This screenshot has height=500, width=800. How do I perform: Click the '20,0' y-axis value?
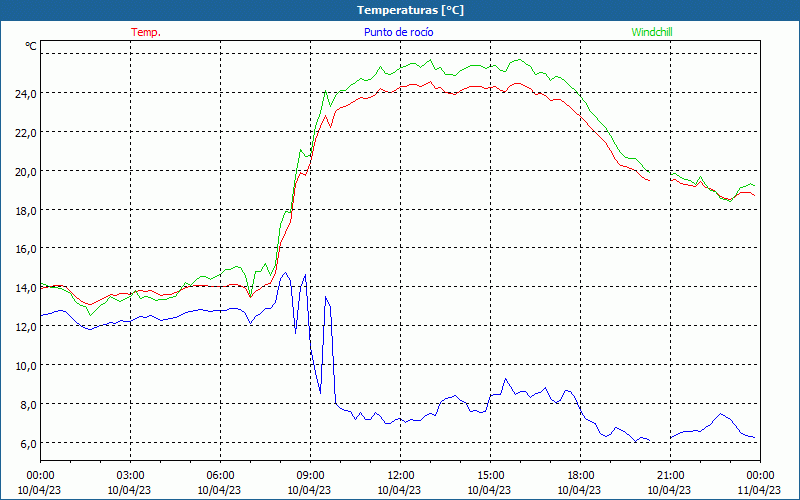click(27, 171)
